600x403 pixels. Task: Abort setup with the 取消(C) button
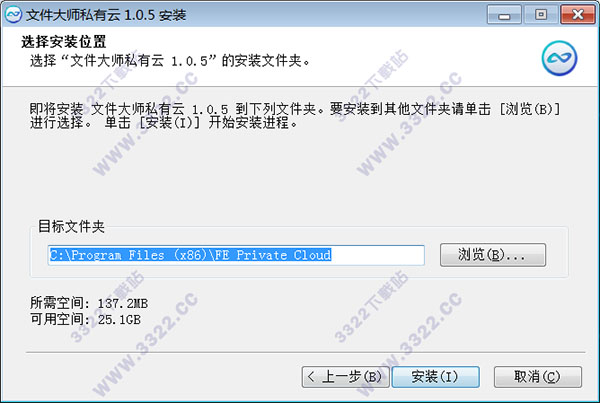tap(538, 377)
